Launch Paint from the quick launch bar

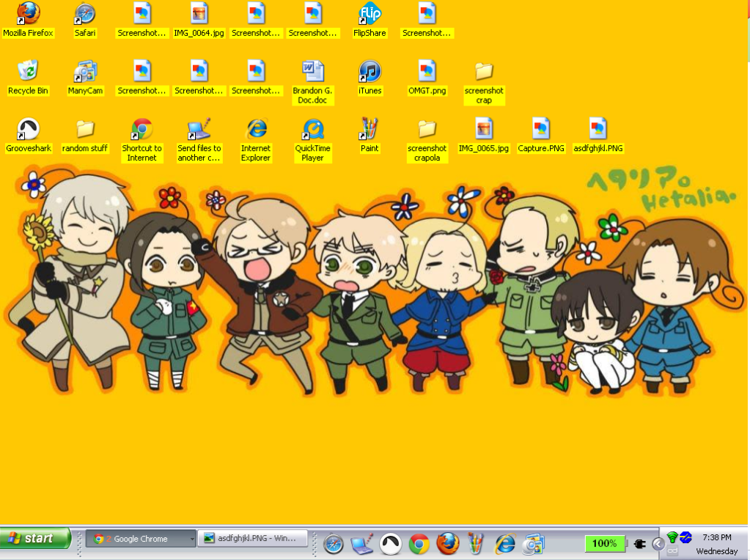[x=476, y=544]
